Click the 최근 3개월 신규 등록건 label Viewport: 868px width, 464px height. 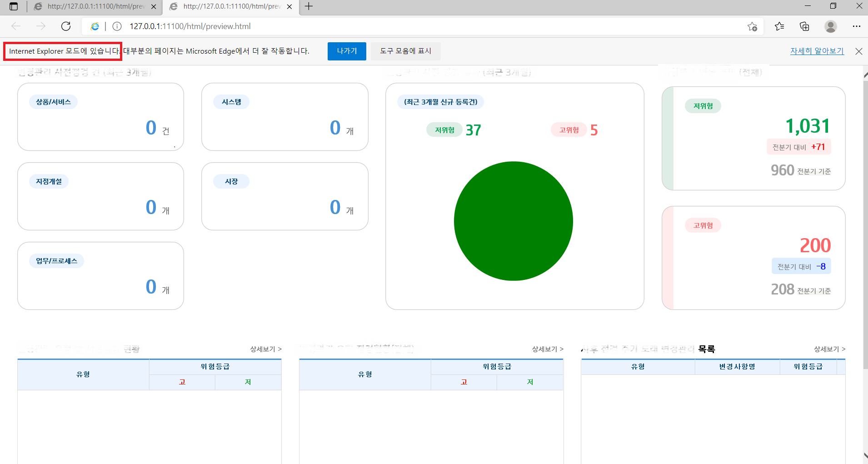[x=441, y=102]
